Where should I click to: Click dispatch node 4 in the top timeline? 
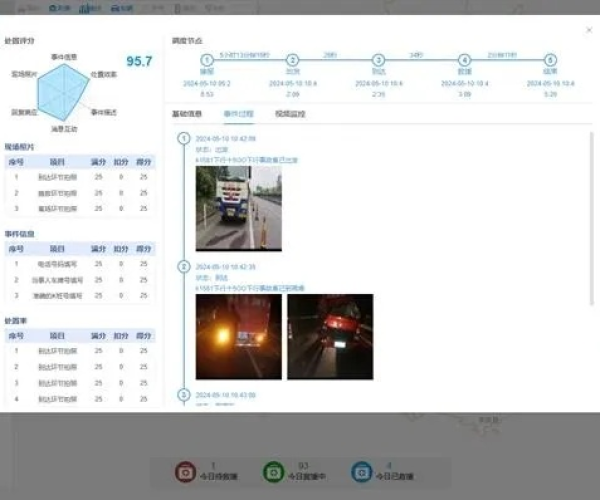pyautogui.click(x=465, y=60)
